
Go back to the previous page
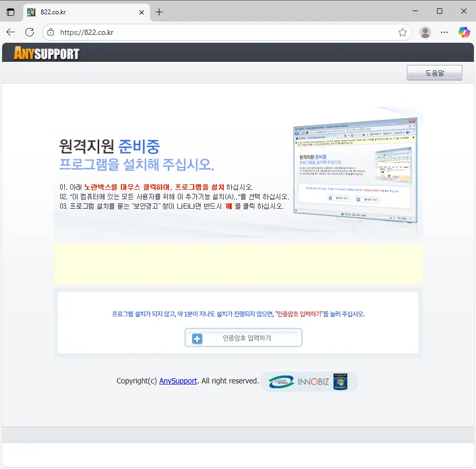pyautogui.click(x=11, y=32)
